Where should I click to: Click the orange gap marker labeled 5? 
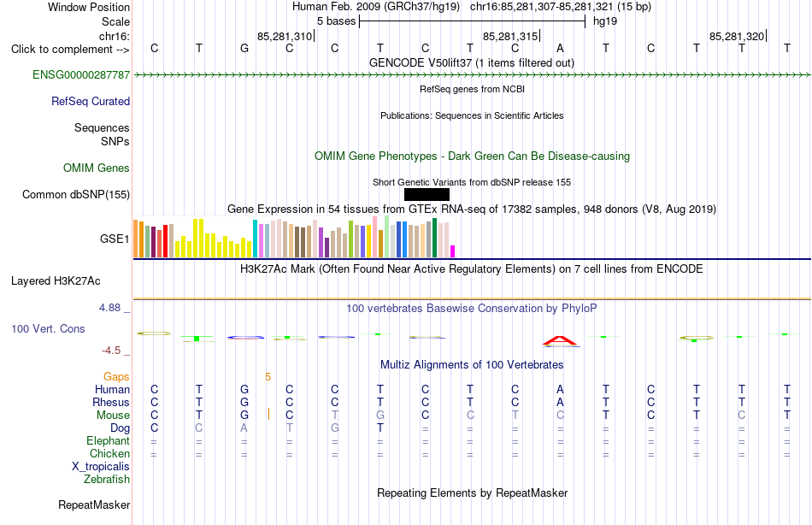point(268,377)
